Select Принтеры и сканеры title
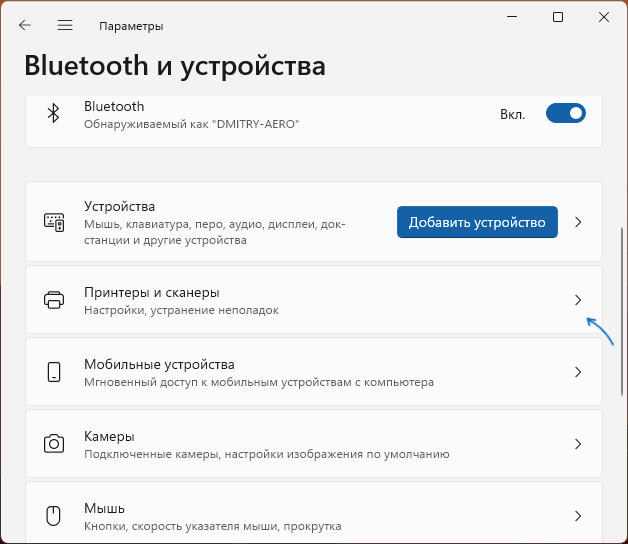Image resolution: width=628 pixels, height=544 pixels. point(151,292)
